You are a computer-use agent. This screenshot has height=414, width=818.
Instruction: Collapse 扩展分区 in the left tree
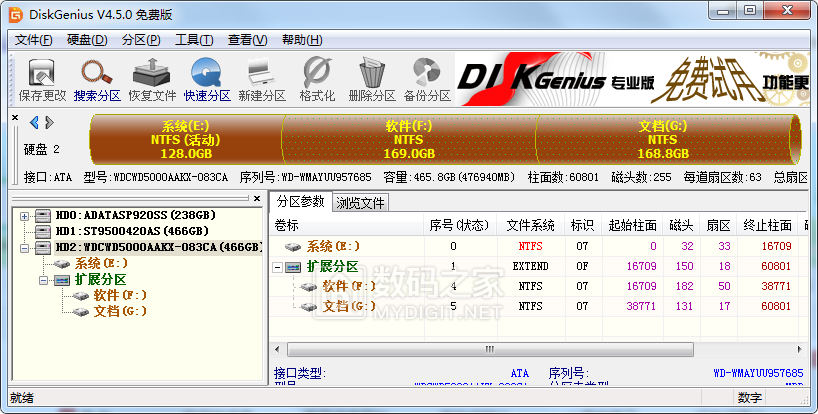click(44, 281)
